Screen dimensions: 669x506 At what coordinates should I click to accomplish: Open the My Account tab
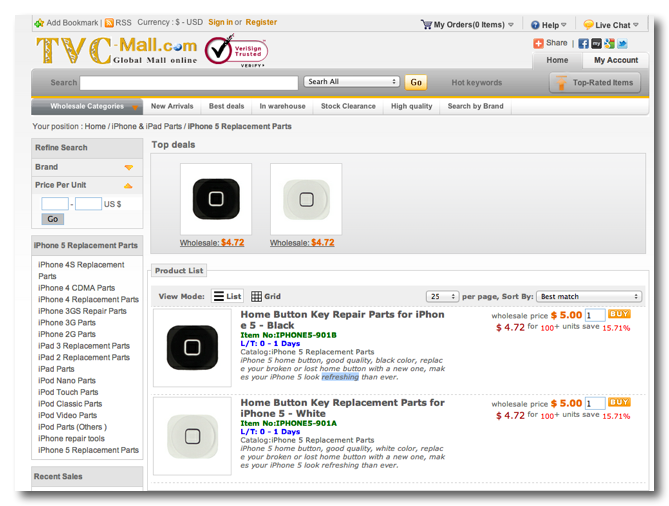(616, 60)
